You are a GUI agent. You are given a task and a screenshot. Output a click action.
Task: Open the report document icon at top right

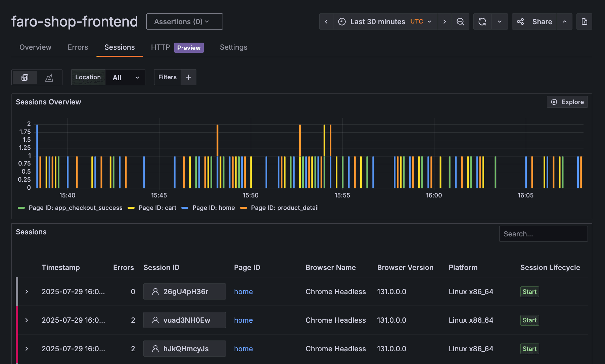point(584,21)
